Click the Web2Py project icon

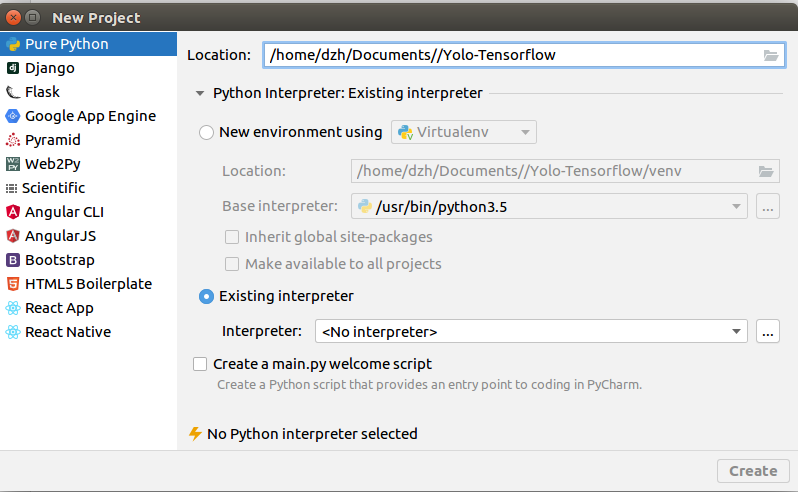[12, 164]
